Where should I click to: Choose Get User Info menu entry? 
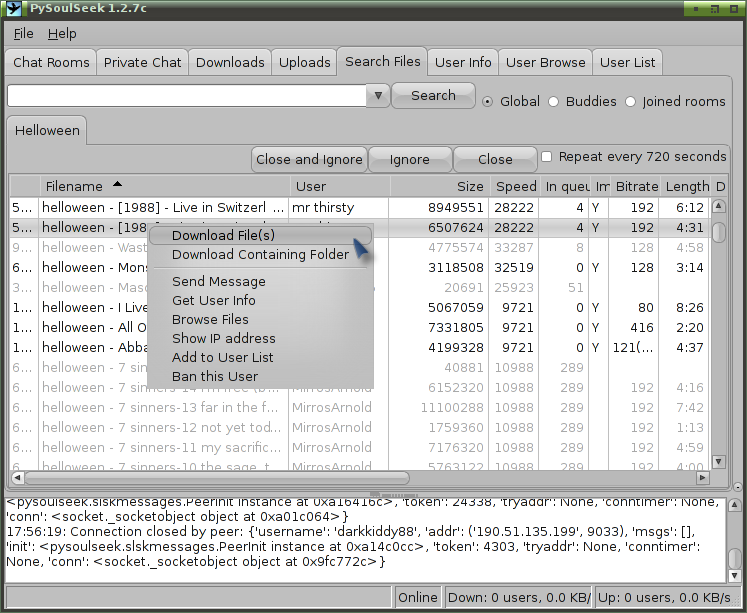[x=261, y=301]
